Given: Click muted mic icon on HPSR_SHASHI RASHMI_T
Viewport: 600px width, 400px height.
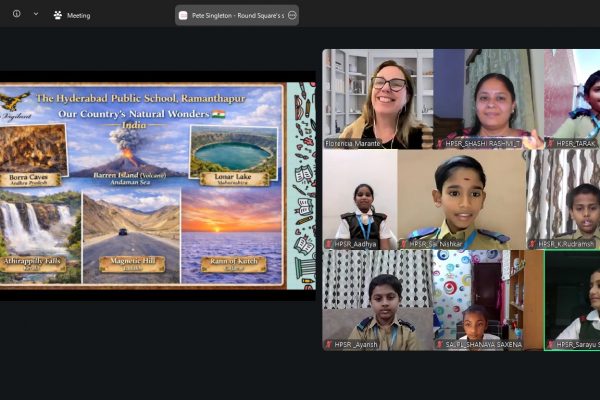Looking at the screenshot, I should [439, 144].
